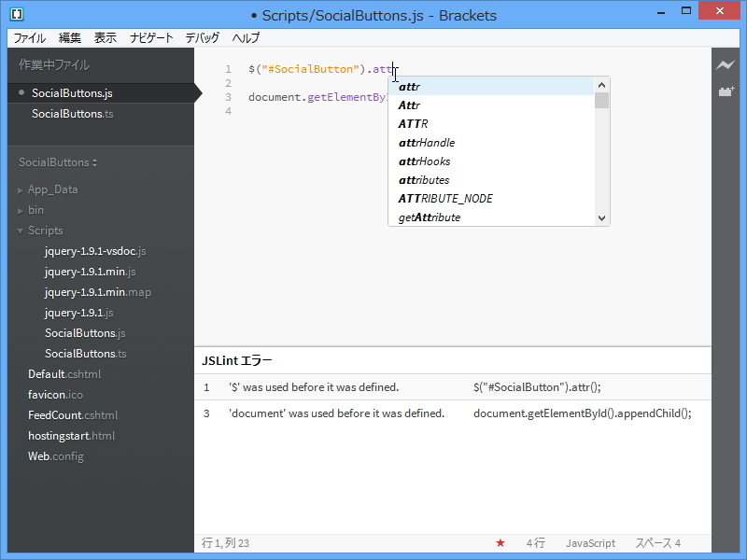Close the Brackets window
This screenshot has width=747, height=560.
click(x=719, y=10)
